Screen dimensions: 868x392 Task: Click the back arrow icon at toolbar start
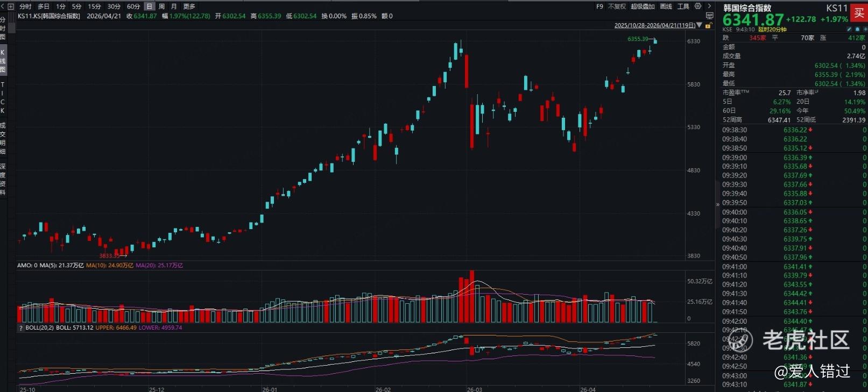tap(3, 6)
